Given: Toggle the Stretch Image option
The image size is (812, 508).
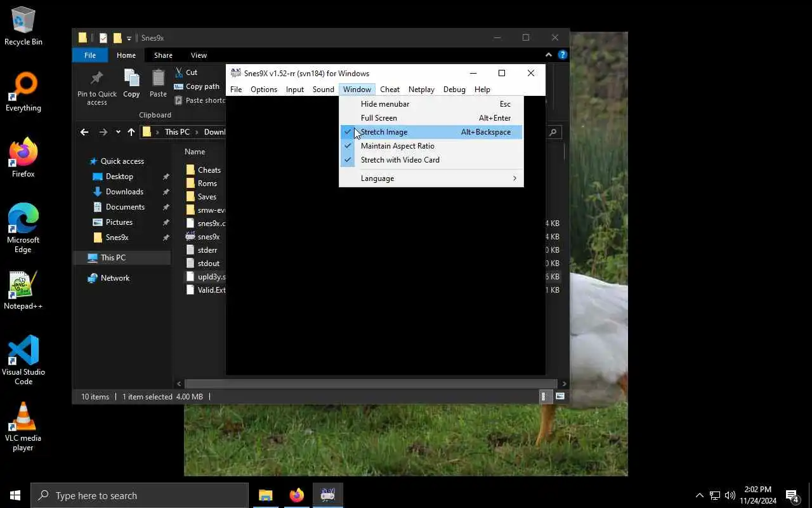Looking at the screenshot, I should click(x=431, y=132).
